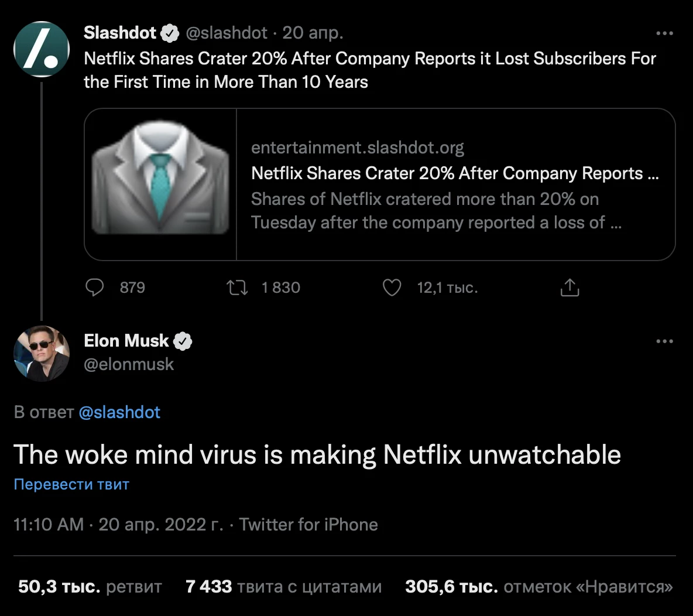
Task: Click the 20 апр. timestamp on Slashdot tweet
Action: point(313,33)
